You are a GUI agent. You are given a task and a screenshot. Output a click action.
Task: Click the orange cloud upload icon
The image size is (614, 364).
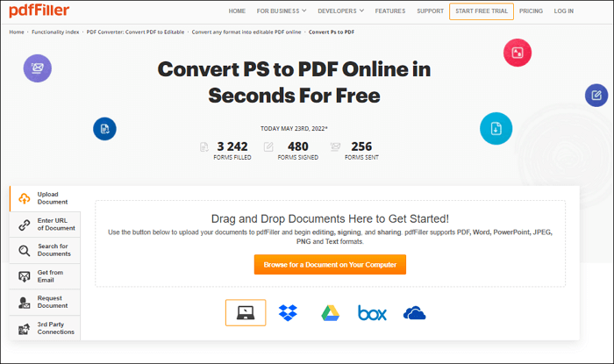pos(25,198)
